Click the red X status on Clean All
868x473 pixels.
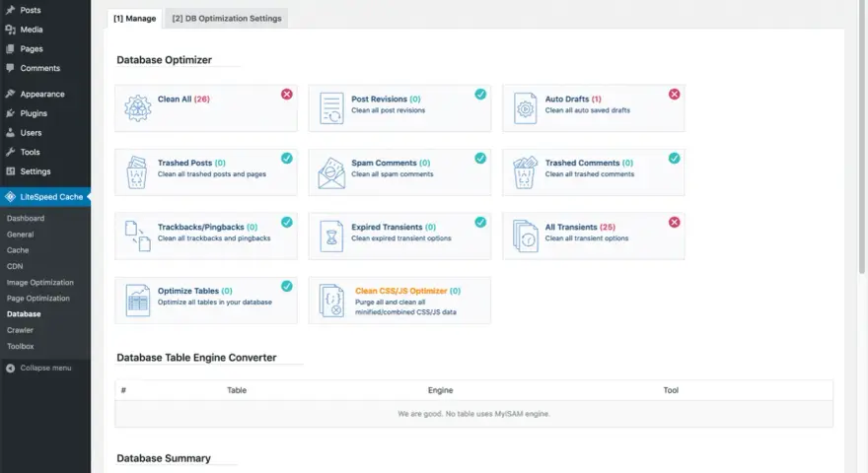tap(287, 94)
